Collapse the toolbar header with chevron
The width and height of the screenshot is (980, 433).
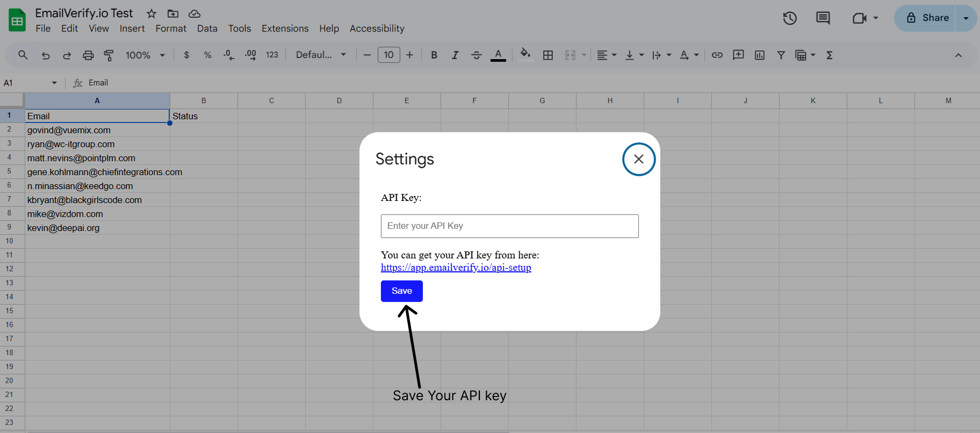(959, 55)
